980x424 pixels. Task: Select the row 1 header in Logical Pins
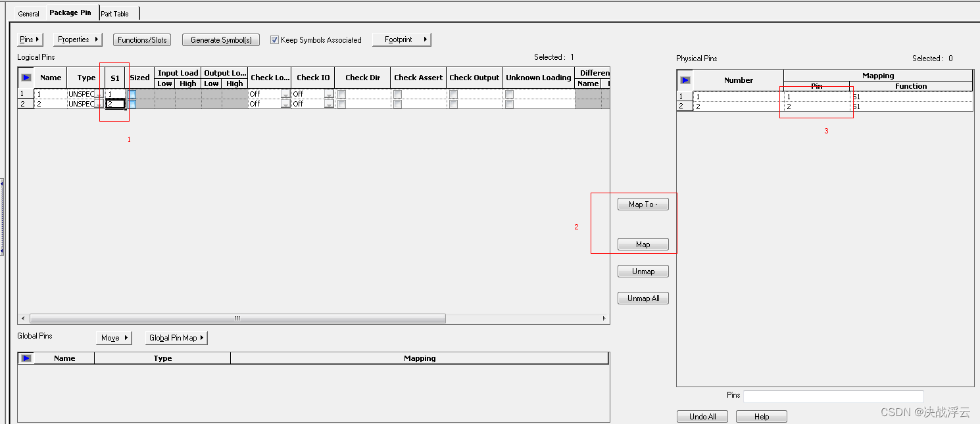24,93
